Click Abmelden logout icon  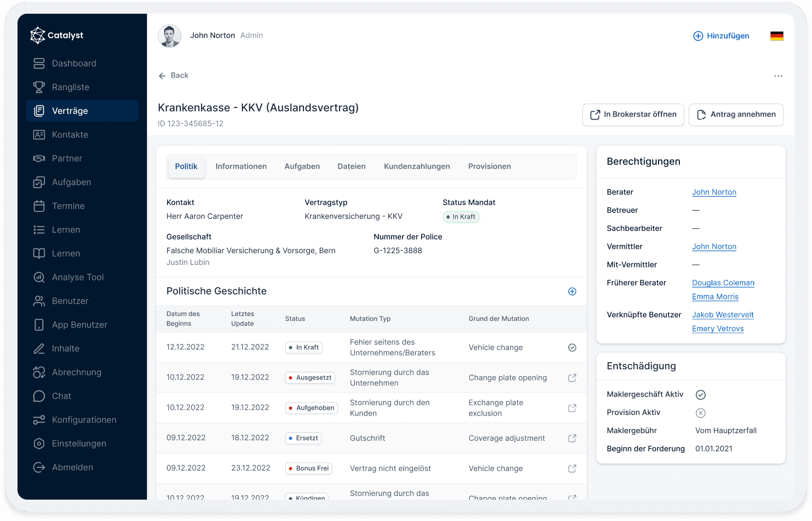pyautogui.click(x=39, y=468)
